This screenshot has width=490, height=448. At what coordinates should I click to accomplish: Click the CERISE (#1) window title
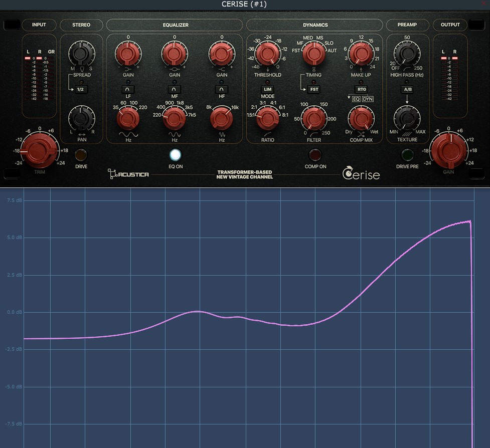(x=244, y=4)
